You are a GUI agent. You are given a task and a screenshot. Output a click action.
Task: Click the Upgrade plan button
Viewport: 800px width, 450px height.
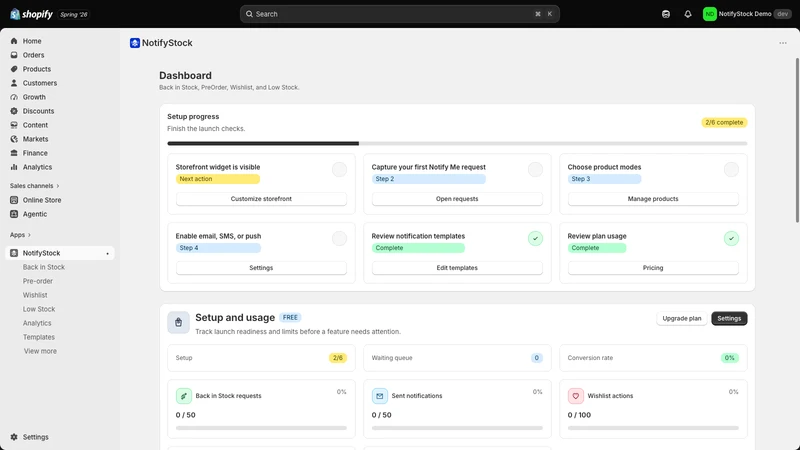coord(682,318)
